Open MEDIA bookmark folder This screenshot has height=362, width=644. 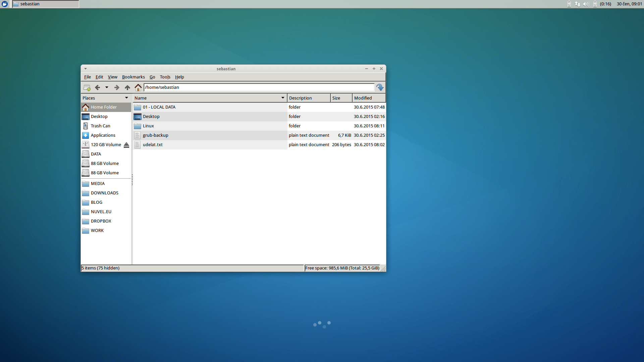coord(106,184)
